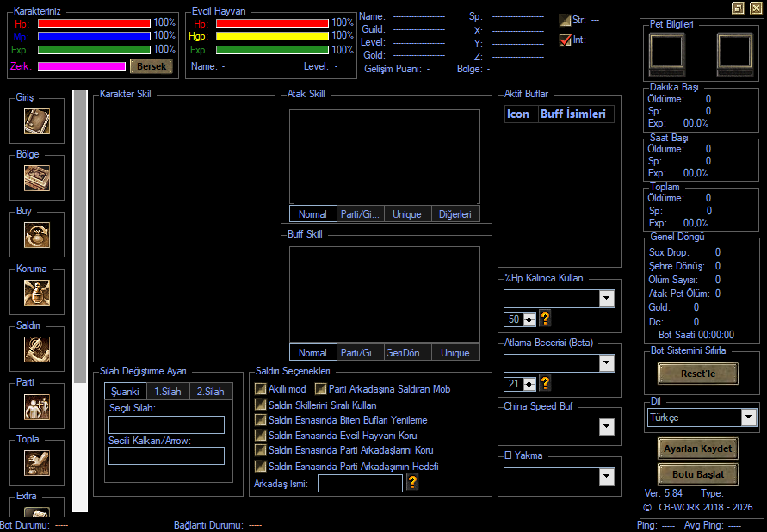Image resolution: width=767 pixels, height=532 pixels.
Task: Click the Botu Başlat button
Action: tap(698, 474)
